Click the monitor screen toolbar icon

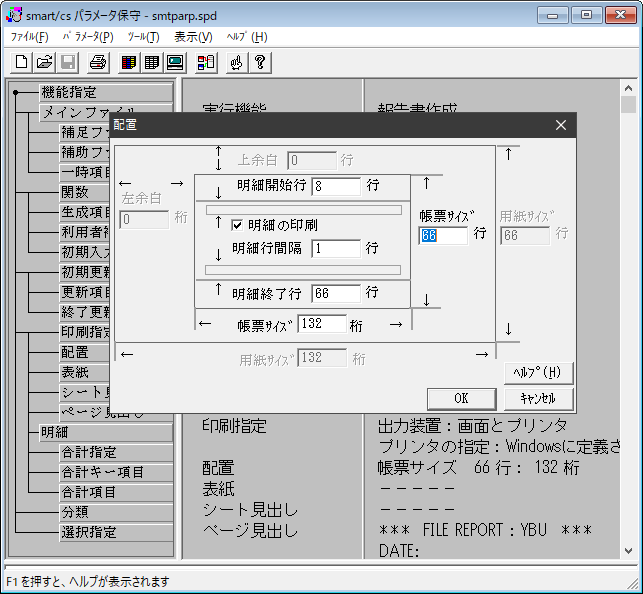175,63
